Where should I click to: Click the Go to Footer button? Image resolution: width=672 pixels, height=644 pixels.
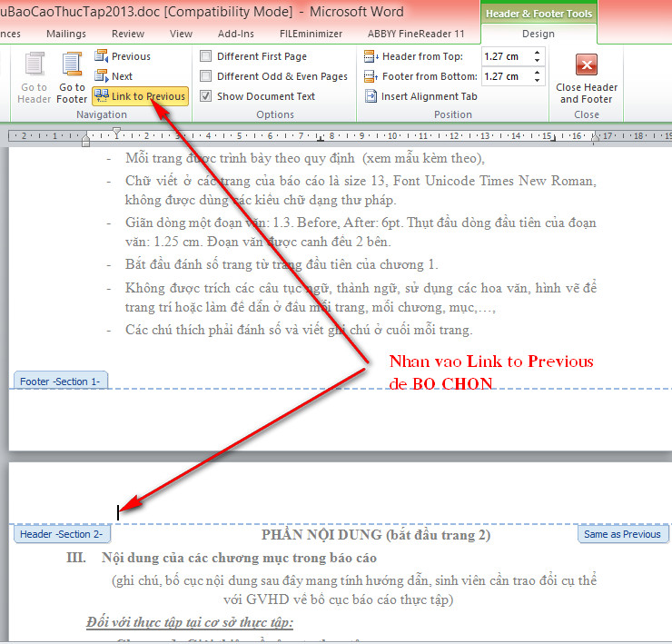tap(72, 78)
